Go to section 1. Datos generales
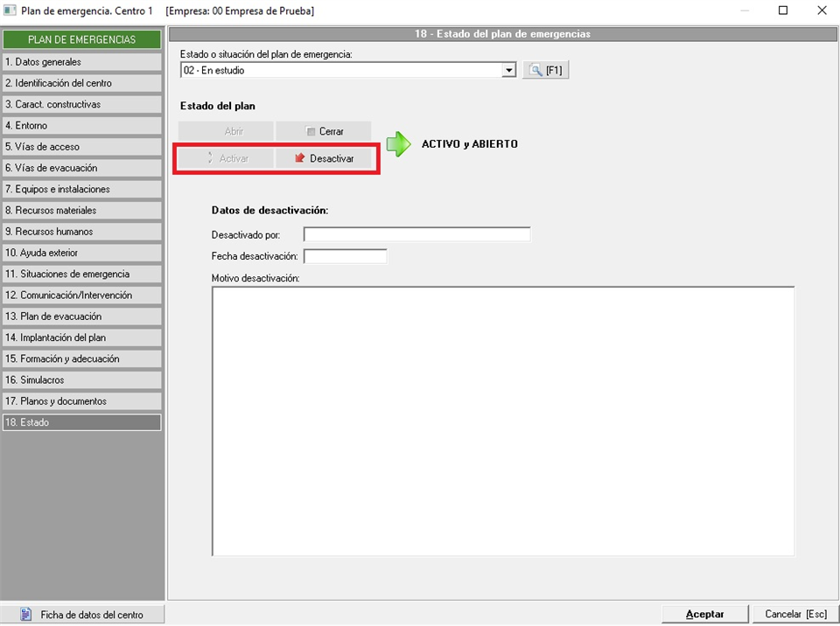Image resolution: width=840 pixels, height=626 pixels. point(81,62)
